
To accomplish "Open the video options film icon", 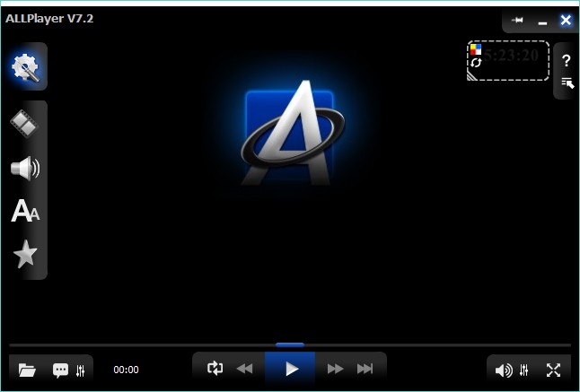I will click(24, 123).
